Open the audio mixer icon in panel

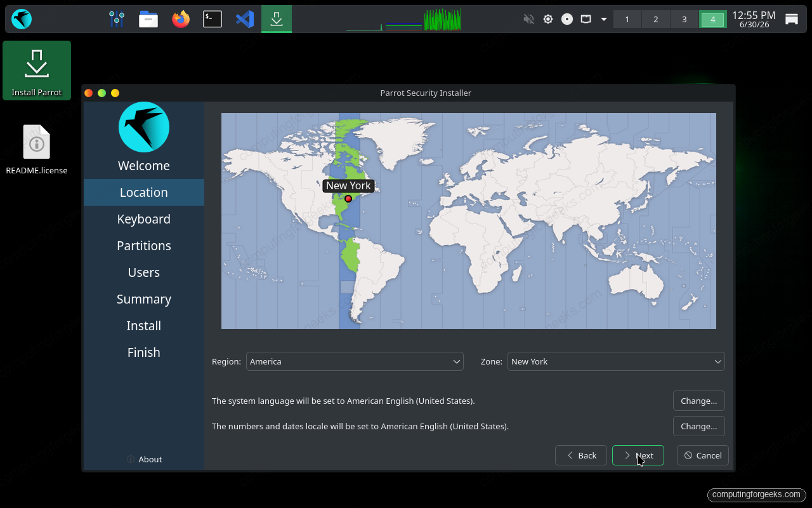point(116,19)
